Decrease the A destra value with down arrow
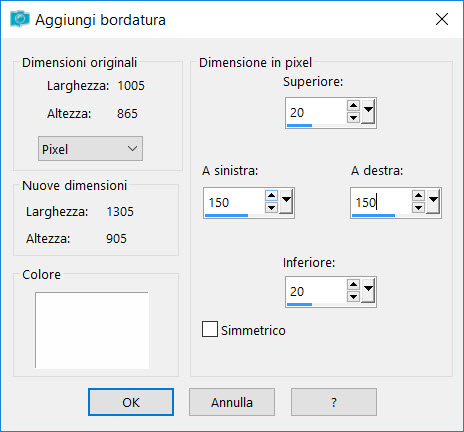The image size is (464, 432). tap(418, 208)
